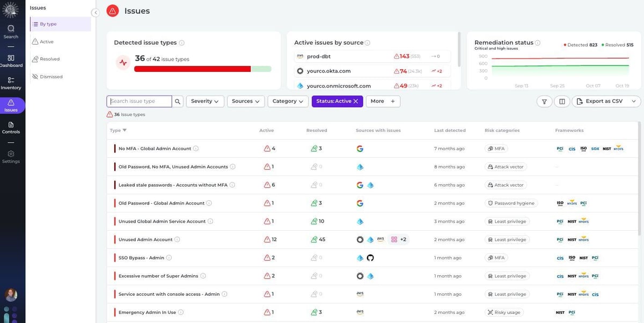Open Old Password, No MFA, Unused Admin Accounts
The image size is (644, 323).
tap(173, 167)
